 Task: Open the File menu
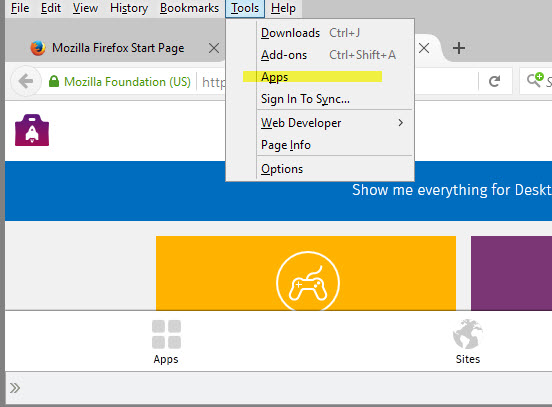tap(20, 8)
